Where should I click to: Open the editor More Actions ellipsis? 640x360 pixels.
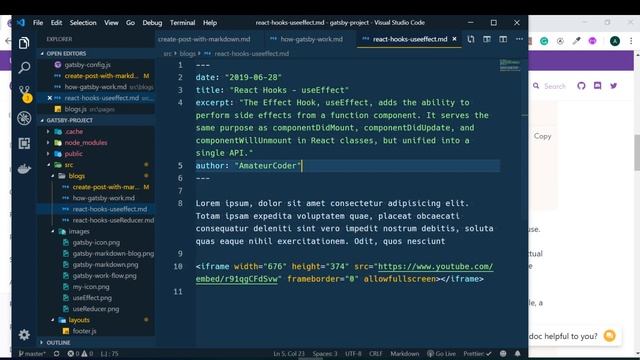point(519,39)
